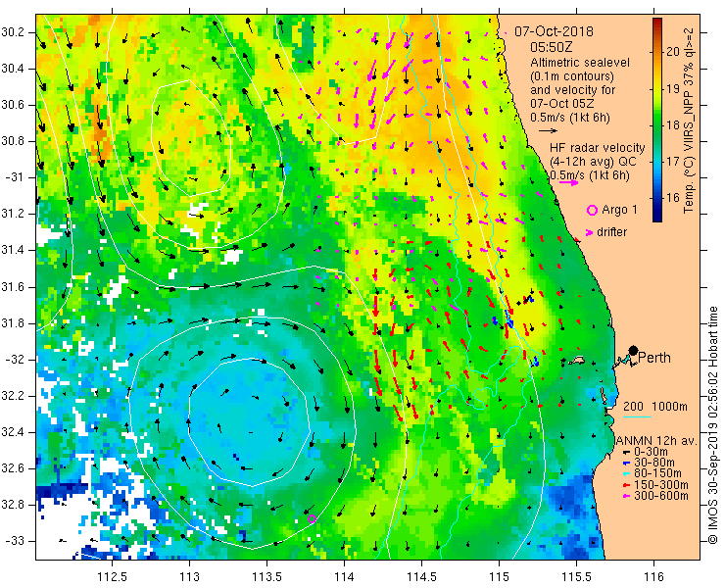
Task: Click the colorbar value 20
Action: point(673,51)
